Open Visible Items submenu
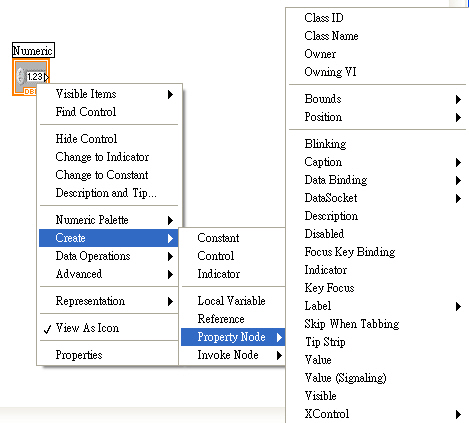 (109, 94)
